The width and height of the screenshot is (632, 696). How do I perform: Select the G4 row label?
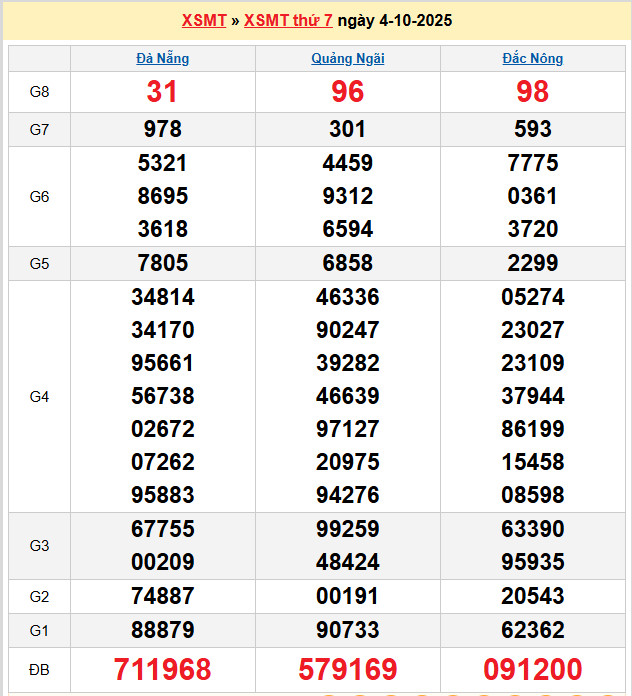pos(39,397)
